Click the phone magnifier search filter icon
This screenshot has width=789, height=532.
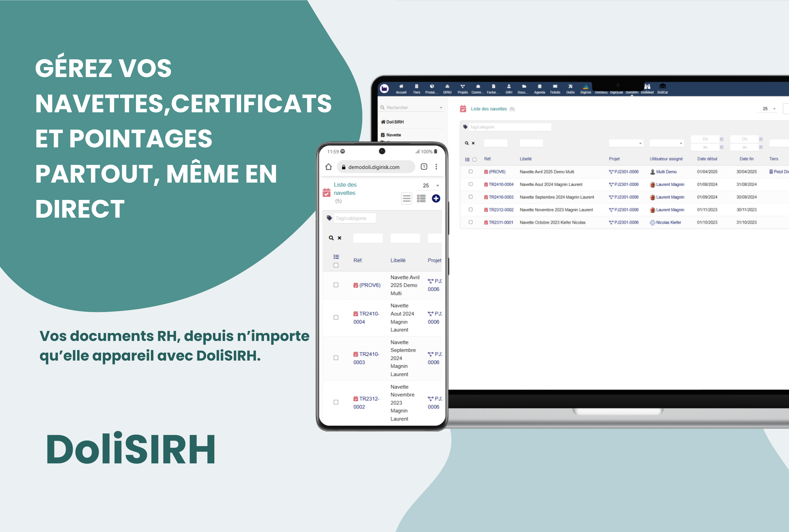[331, 238]
